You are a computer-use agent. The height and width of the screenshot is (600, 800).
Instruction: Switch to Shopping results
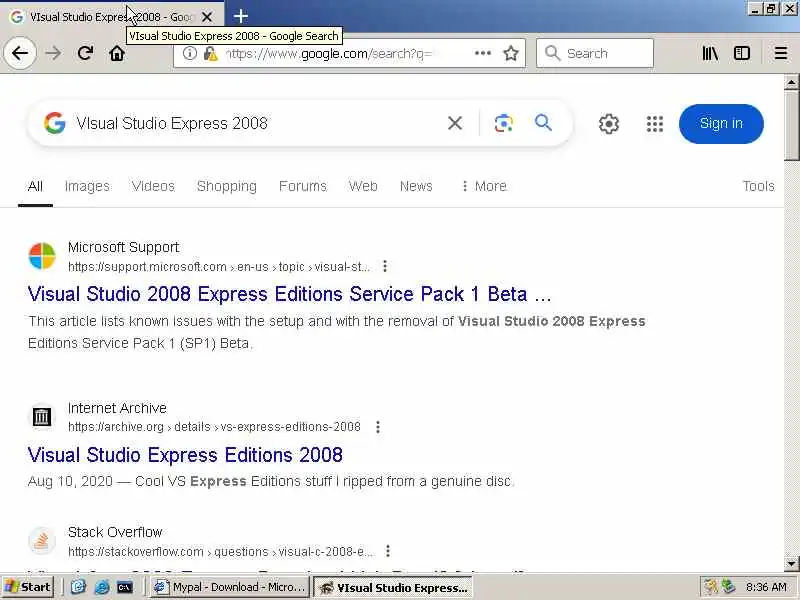227,186
